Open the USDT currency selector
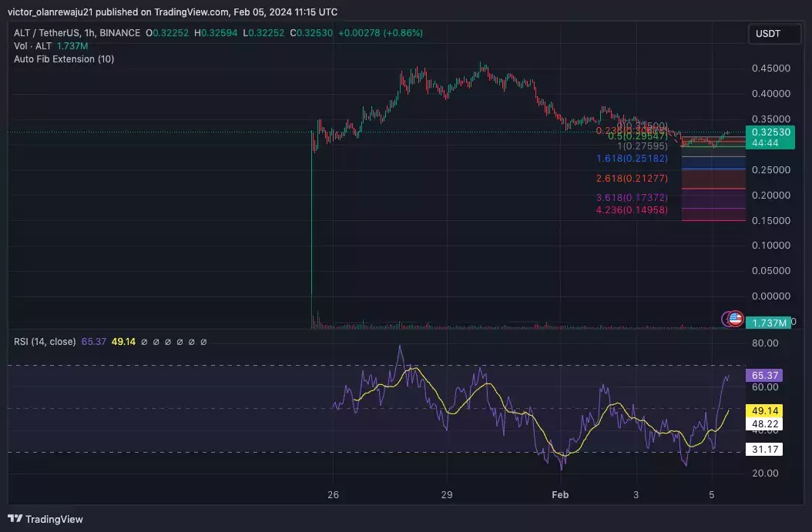The image size is (812, 532). point(773,34)
